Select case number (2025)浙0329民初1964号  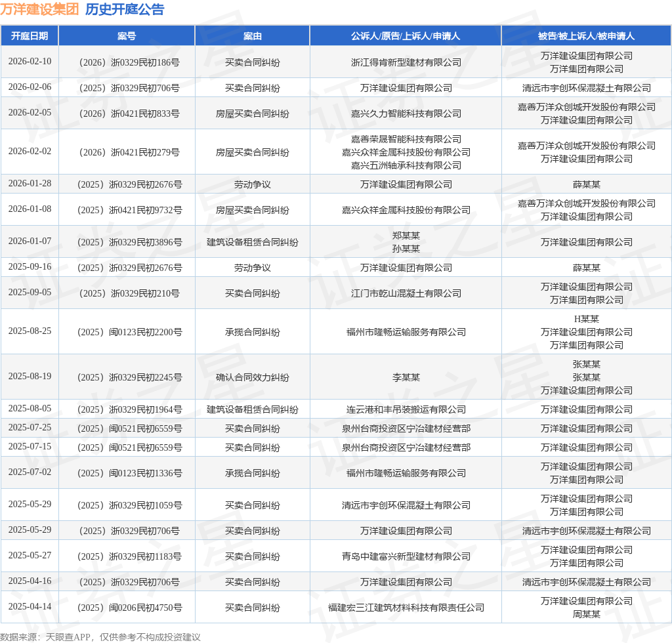click(129, 409)
